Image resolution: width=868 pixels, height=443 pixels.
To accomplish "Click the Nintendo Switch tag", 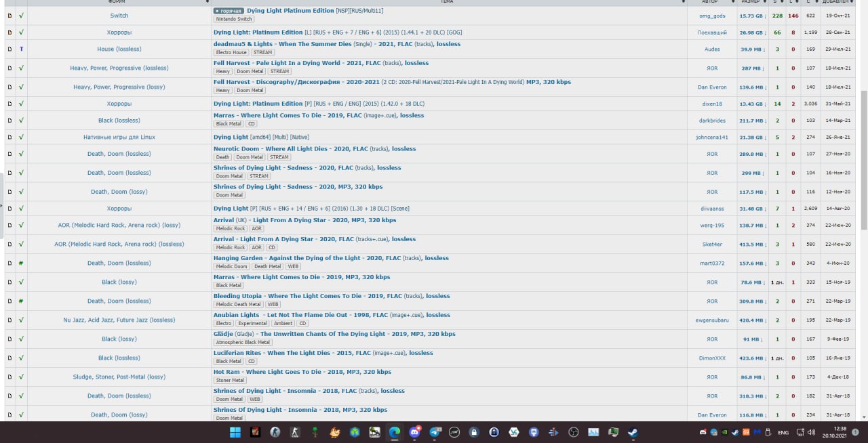I will (x=234, y=19).
